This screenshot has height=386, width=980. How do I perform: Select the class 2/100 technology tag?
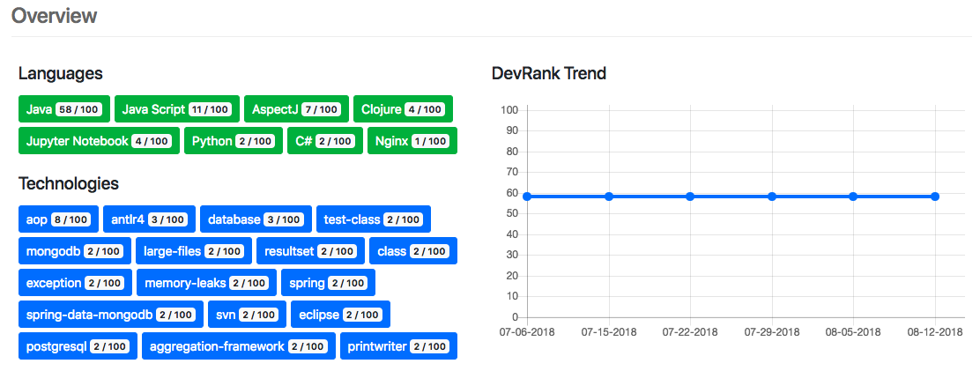coord(413,251)
